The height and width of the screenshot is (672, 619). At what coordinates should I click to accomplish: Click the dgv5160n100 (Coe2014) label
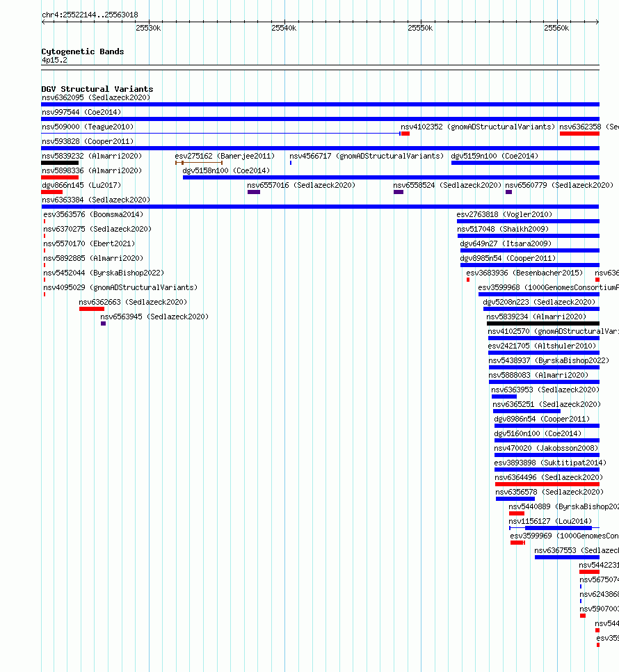(538, 433)
